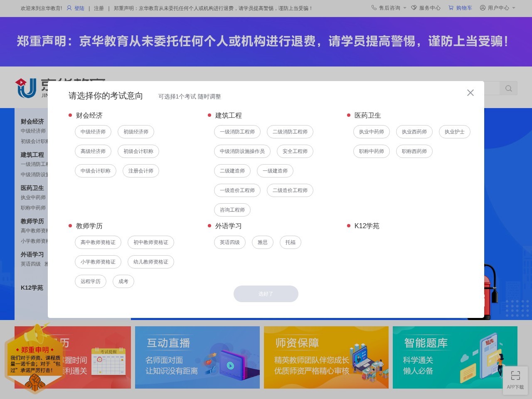Screen dimensions: 532x399
Task: Expand the 售后咨询 dropdown menu
Action: 404,7
